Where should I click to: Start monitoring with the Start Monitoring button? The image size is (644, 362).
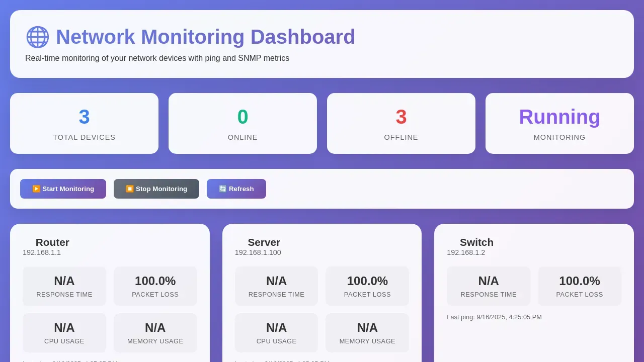[x=63, y=189]
